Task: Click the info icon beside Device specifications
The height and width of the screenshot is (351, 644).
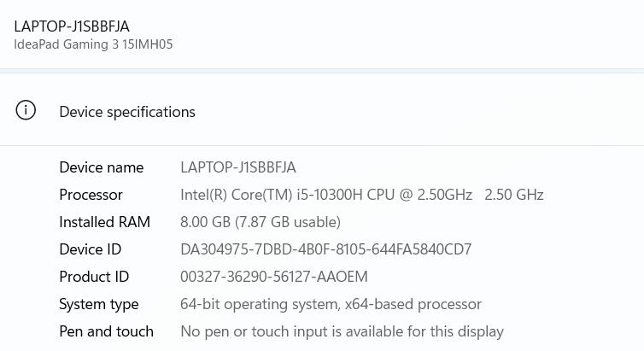Action: point(26,110)
